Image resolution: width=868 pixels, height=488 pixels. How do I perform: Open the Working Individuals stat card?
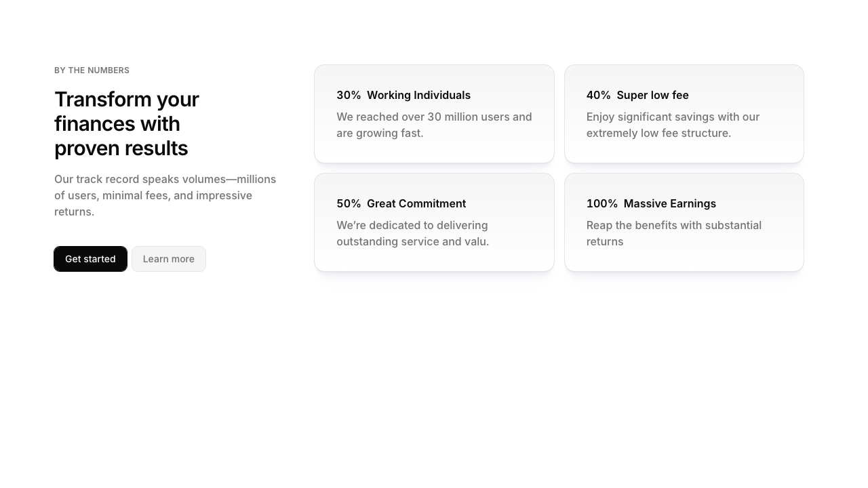point(434,150)
